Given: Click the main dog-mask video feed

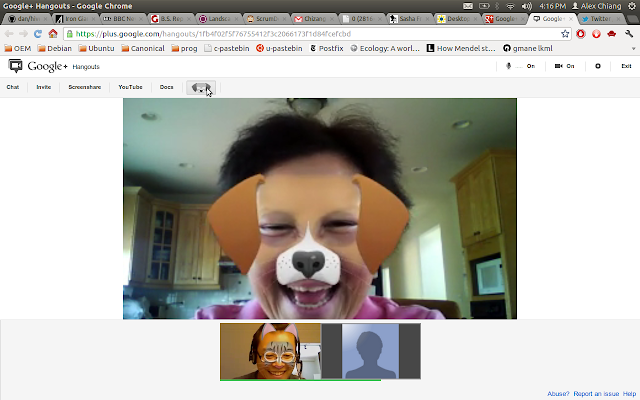Looking at the screenshot, I should [320, 208].
